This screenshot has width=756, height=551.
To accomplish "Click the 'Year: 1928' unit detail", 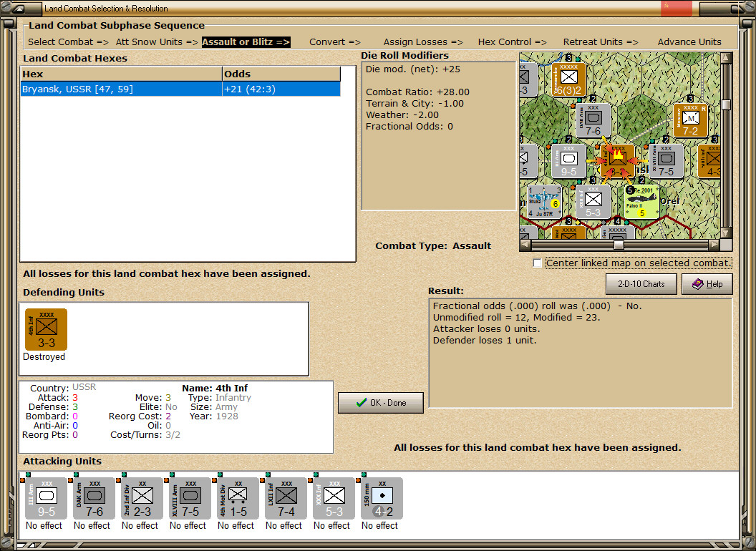I will coord(213,416).
